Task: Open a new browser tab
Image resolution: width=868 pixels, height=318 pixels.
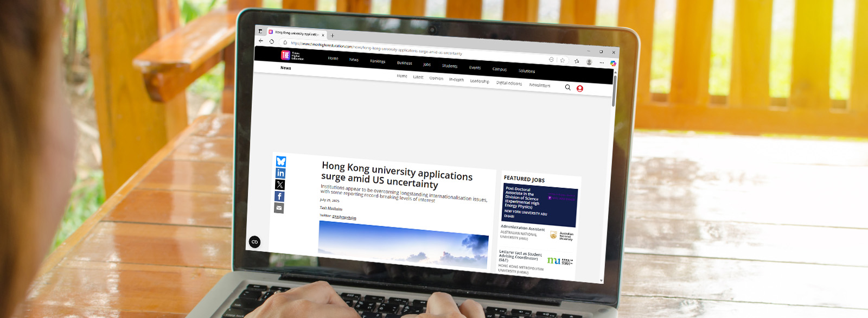Action: coord(333,36)
